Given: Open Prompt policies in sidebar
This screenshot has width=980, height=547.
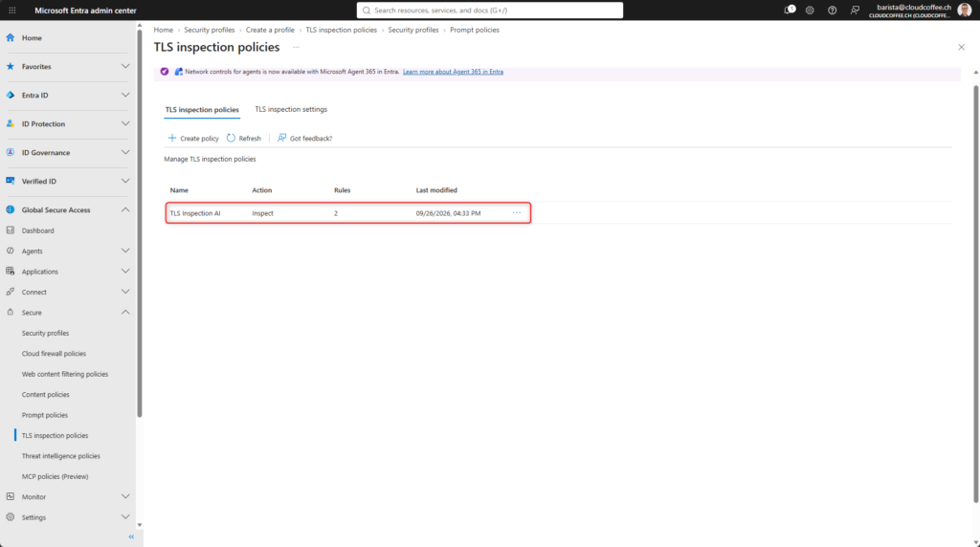Looking at the screenshot, I should (x=44, y=415).
